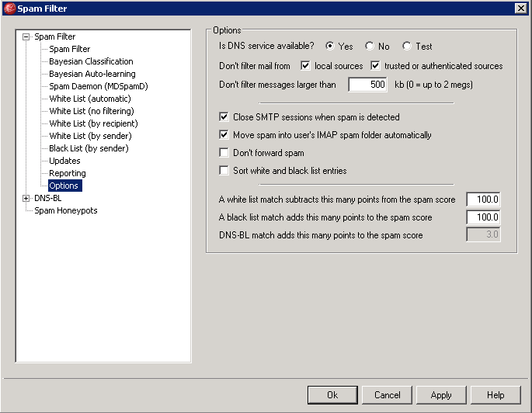Open White List (automatic) page
The image size is (532, 413).
click(90, 99)
